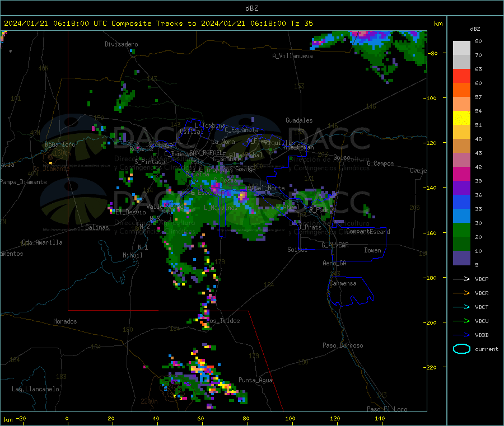The image size is (504, 426).
Task: Select the yellow 51 dBZ color swatch
Action: [461, 118]
